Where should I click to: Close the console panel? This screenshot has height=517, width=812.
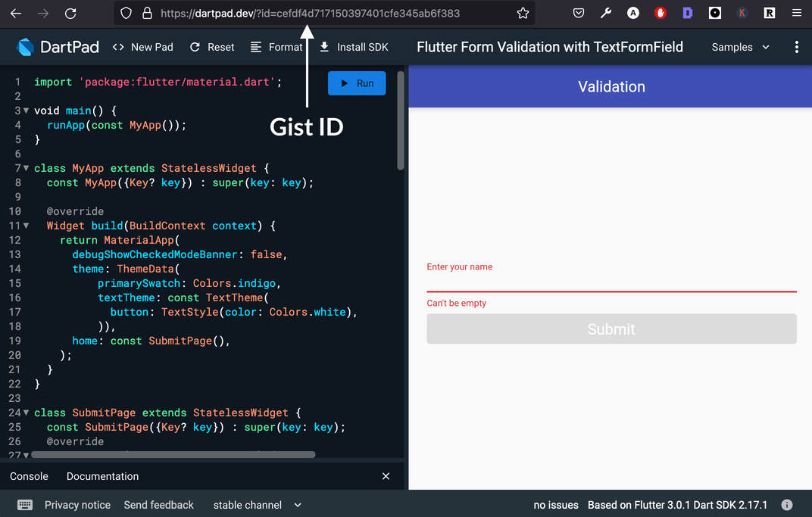coord(386,476)
